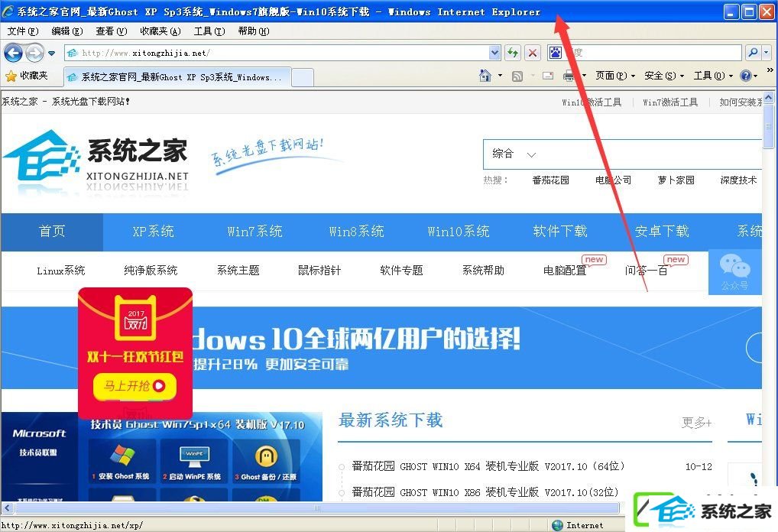This screenshot has height=532, width=778.
Task: Click the RSS feeds icon
Action: pyautogui.click(x=517, y=76)
